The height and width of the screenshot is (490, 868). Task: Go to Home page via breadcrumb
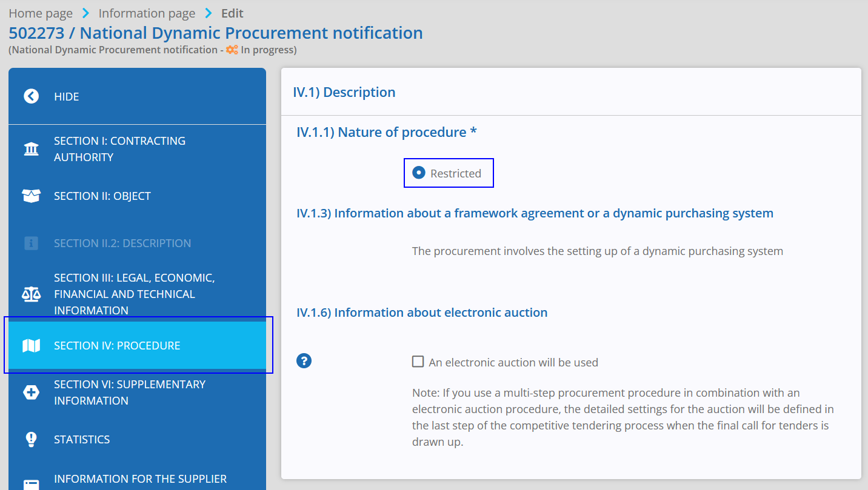point(41,13)
